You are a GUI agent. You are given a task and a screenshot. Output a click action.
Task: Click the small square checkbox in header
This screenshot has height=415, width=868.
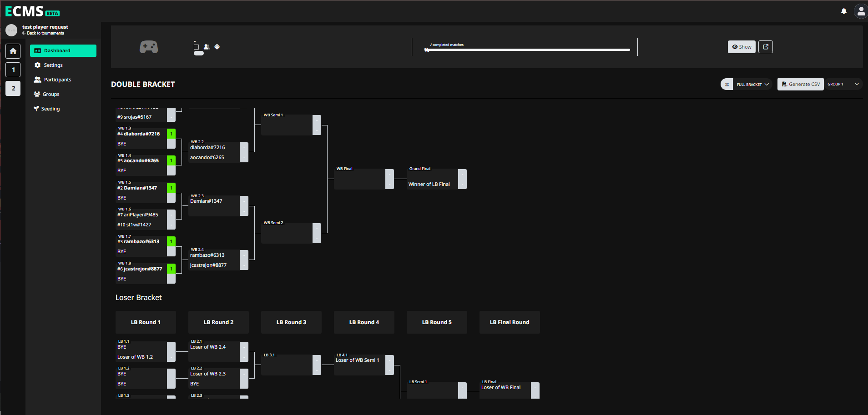tap(197, 47)
